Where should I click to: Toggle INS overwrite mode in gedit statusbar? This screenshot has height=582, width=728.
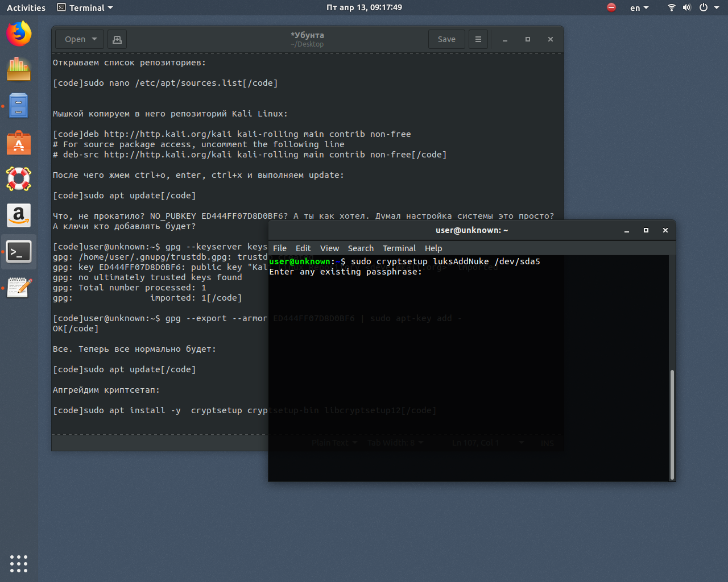click(547, 443)
